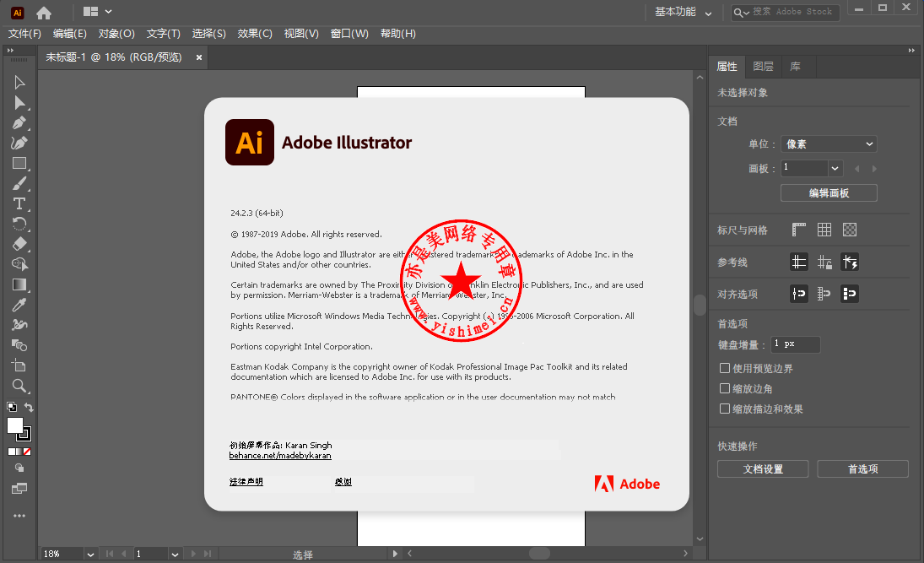
Task: Open the behance.net/madebykaran link
Action: tap(280, 455)
